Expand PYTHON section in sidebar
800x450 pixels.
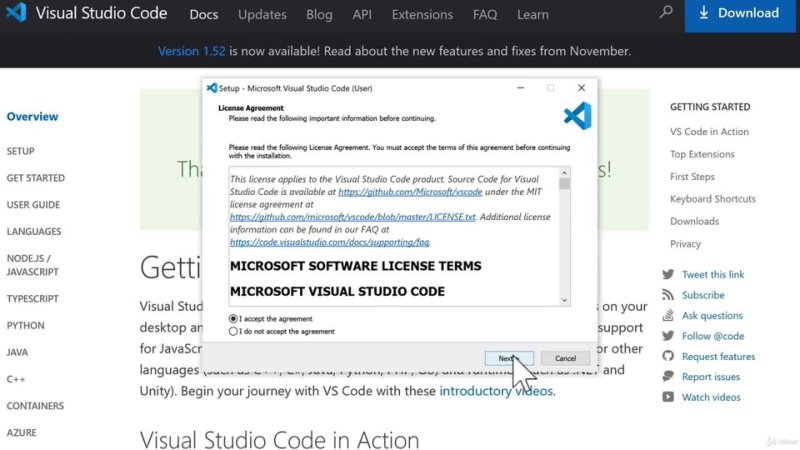(x=26, y=326)
